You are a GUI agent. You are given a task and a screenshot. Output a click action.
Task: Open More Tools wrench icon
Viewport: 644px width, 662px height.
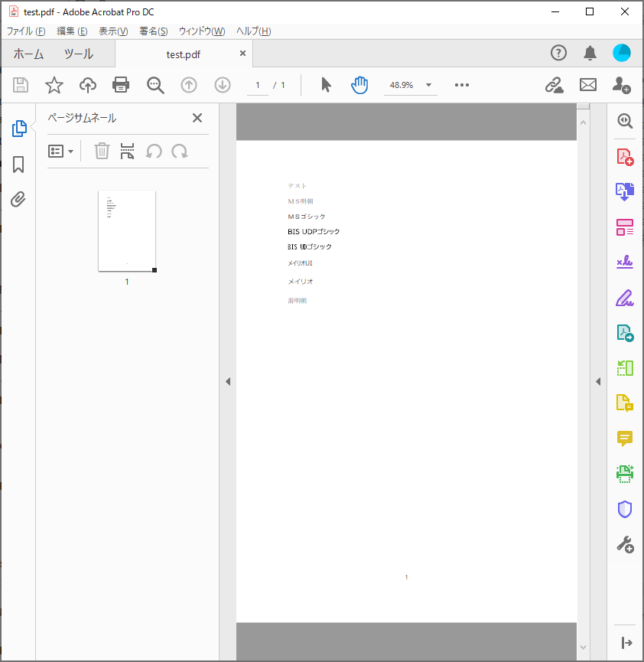coord(625,545)
